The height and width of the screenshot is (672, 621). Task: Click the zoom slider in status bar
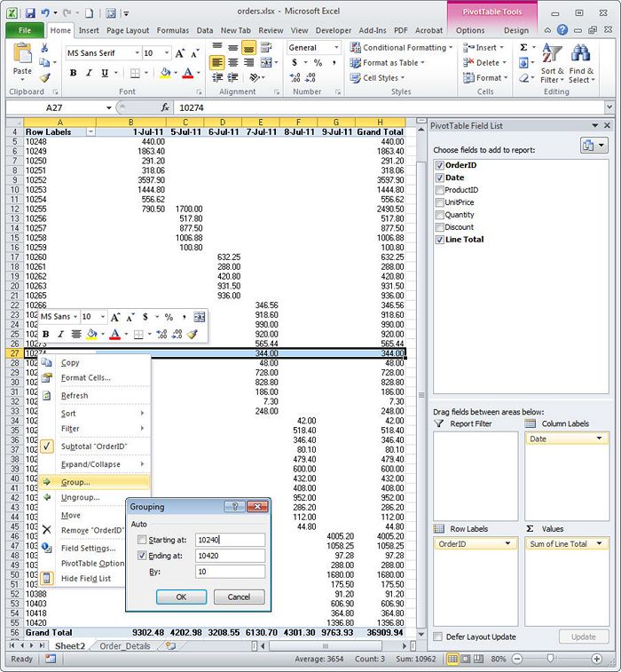pos(550,659)
